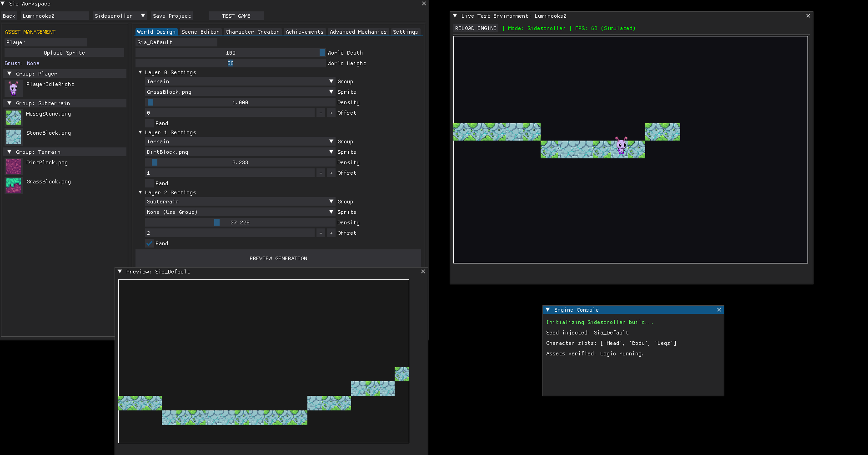
Task: Enable Rand checkbox for Layer 0
Action: [149, 123]
